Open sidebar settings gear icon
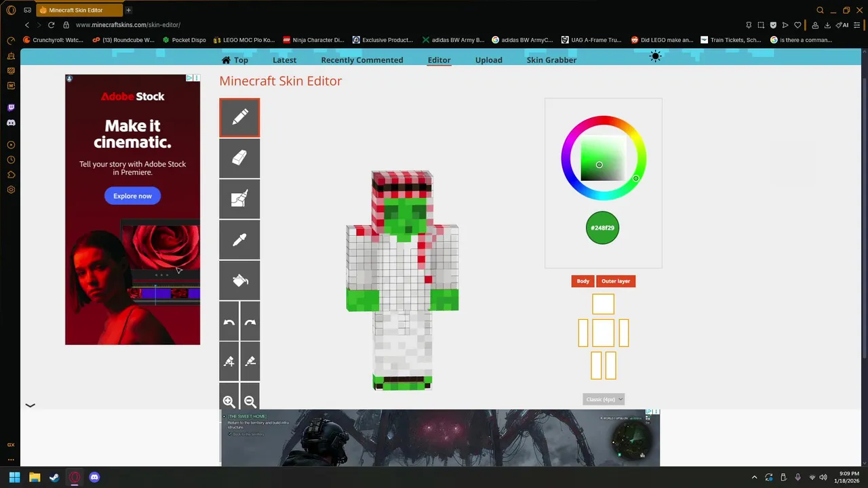Viewport: 868px width, 488px height. tap(11, 190)
